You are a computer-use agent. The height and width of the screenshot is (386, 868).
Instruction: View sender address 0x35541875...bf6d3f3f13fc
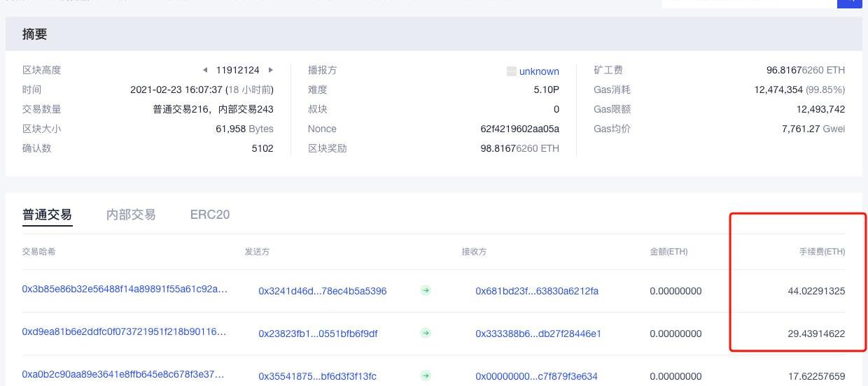317,376
